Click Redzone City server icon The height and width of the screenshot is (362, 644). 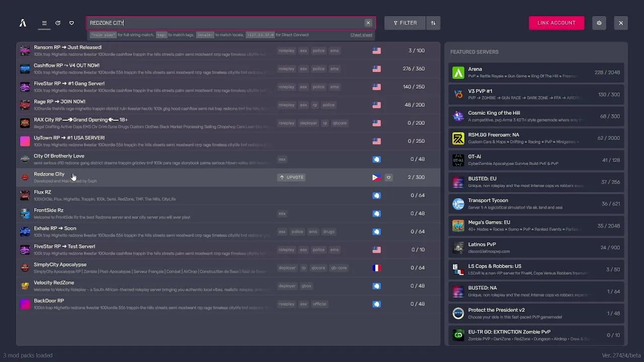25,177
